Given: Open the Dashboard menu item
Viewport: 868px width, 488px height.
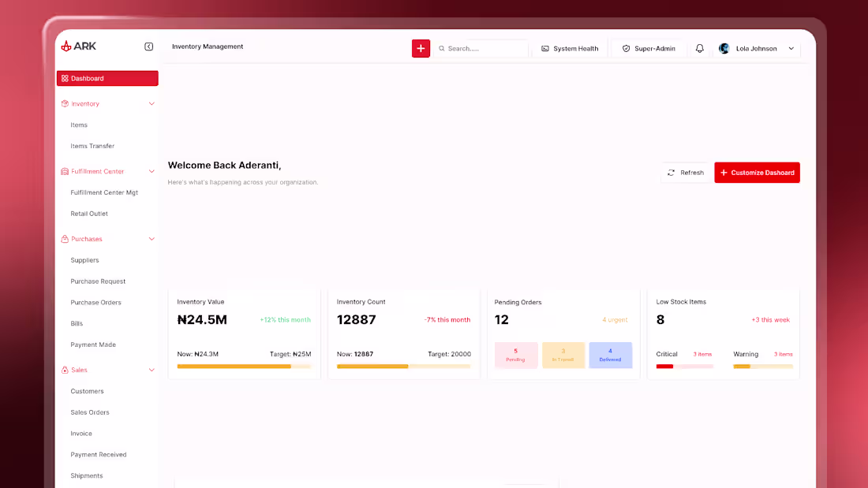Looking at the screenshot, I should (107, 79).
